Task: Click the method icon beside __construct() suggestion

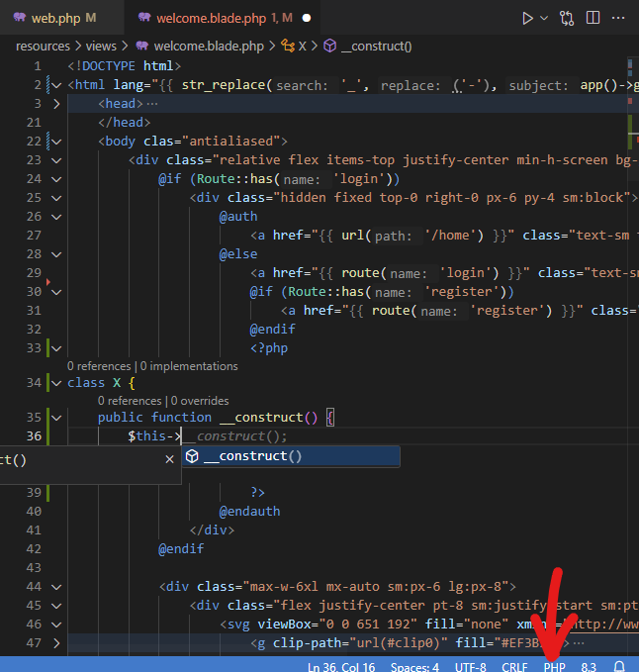Action: pos(193,456)
